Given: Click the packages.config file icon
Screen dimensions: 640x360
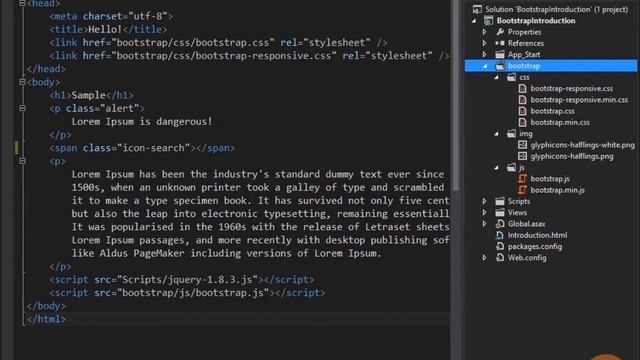Looking at the screenshot, I should pos(500,246).
